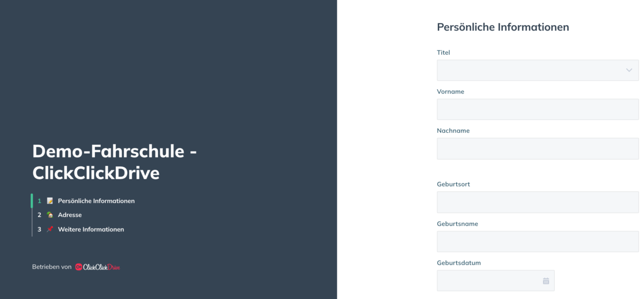
Task: Click the ClickClickDrive logo
Action: click(98, 267)
